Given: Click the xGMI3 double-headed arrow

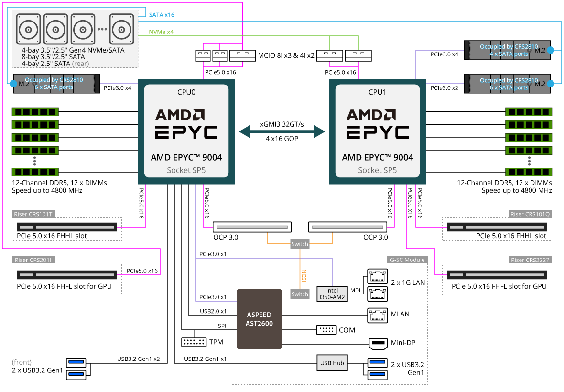Looking at the screenshot, I should [x=282, y=131].
